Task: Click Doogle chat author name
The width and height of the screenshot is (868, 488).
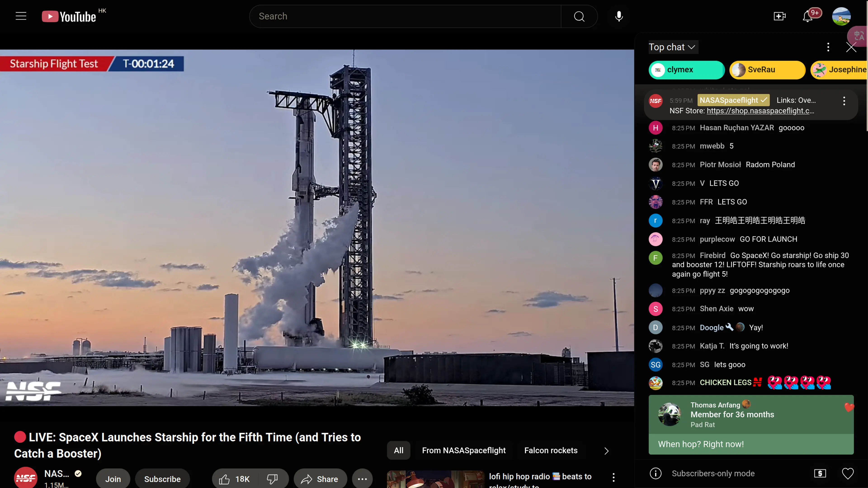Action: coord(711,328)
